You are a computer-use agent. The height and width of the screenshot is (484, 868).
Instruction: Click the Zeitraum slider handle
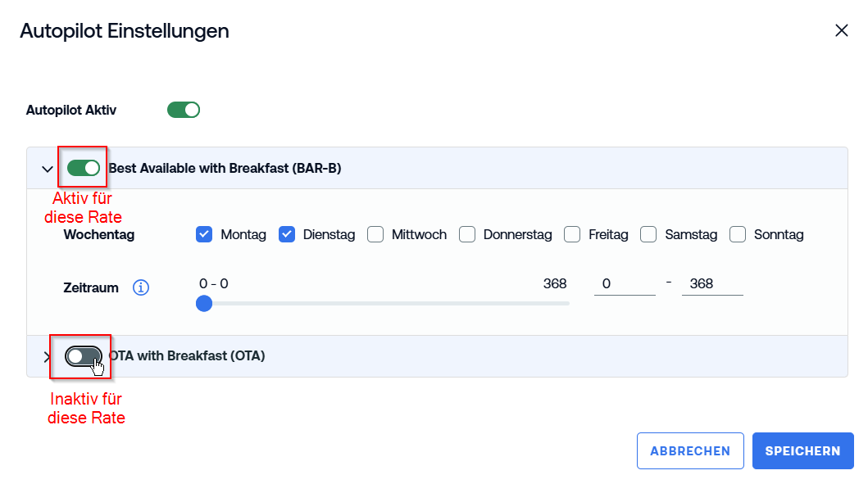(x=204, y=303)
